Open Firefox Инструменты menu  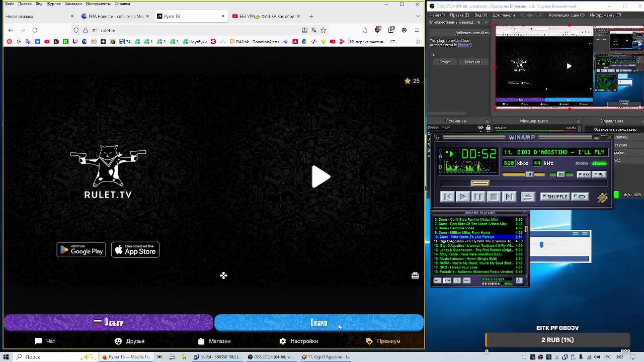pos(98,4)
